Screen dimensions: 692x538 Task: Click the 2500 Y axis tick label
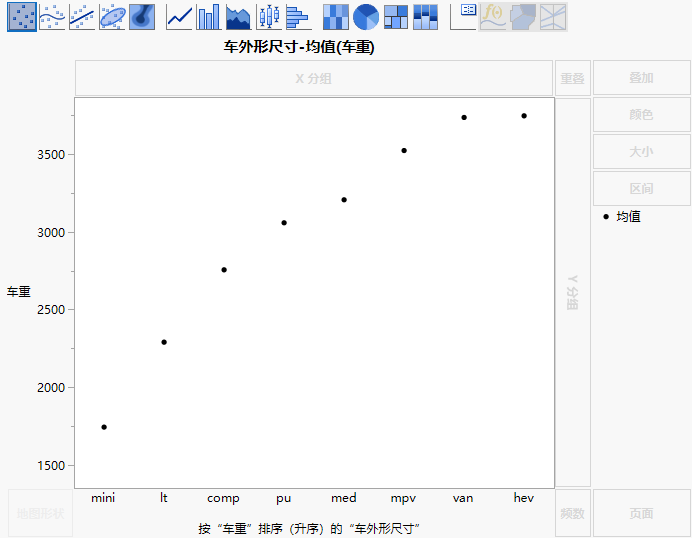point(51,310)
